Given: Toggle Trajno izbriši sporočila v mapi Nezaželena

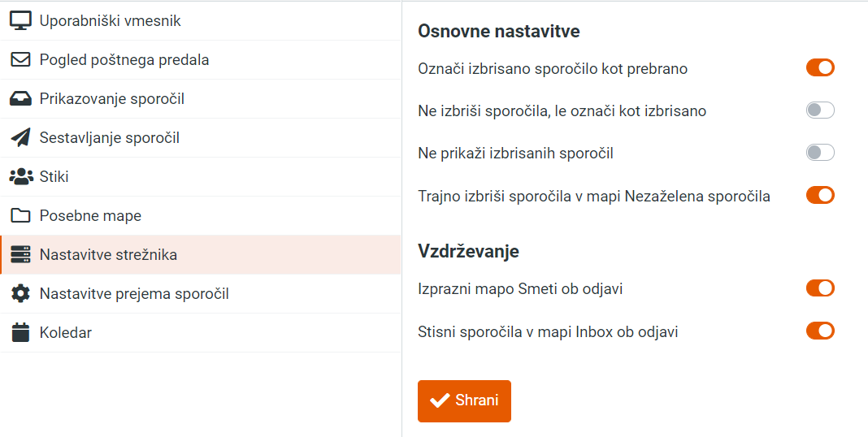Looking at the screenshot, I should tap(820, 195).
